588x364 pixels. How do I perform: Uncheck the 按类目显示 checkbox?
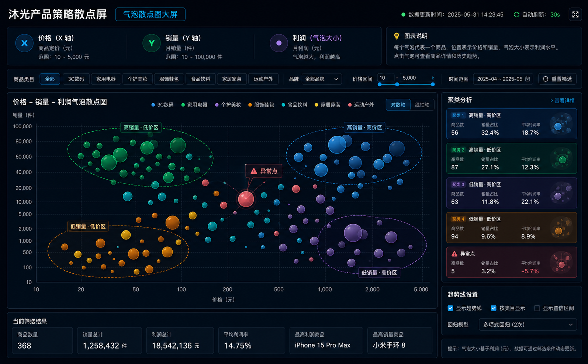[x=494, y=308]
